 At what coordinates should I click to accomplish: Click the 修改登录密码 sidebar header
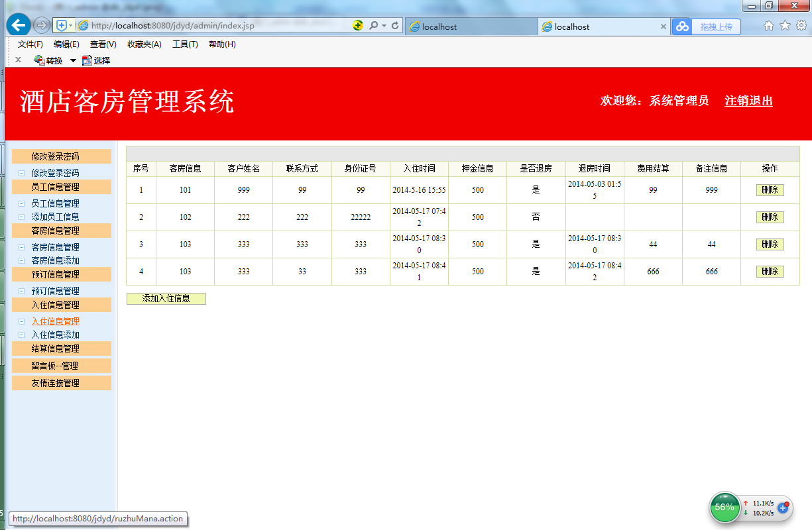pyautogui.click(x=62, y=156)
